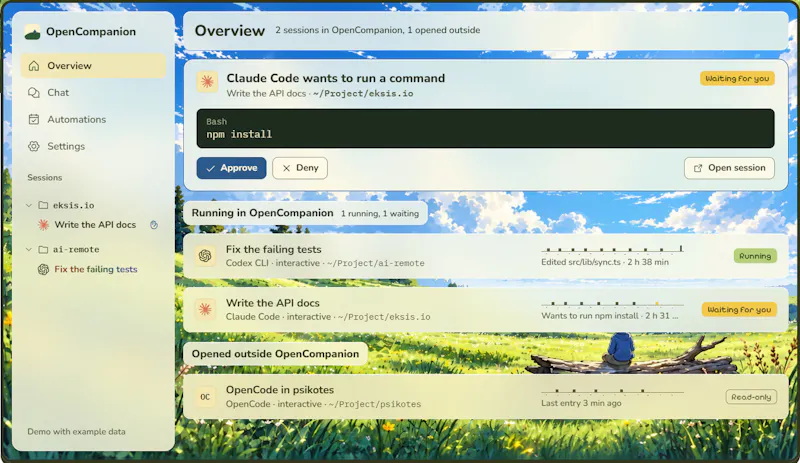Click the Open session button
The height and width of the screenshot is (463, 800).
[729, 168]
